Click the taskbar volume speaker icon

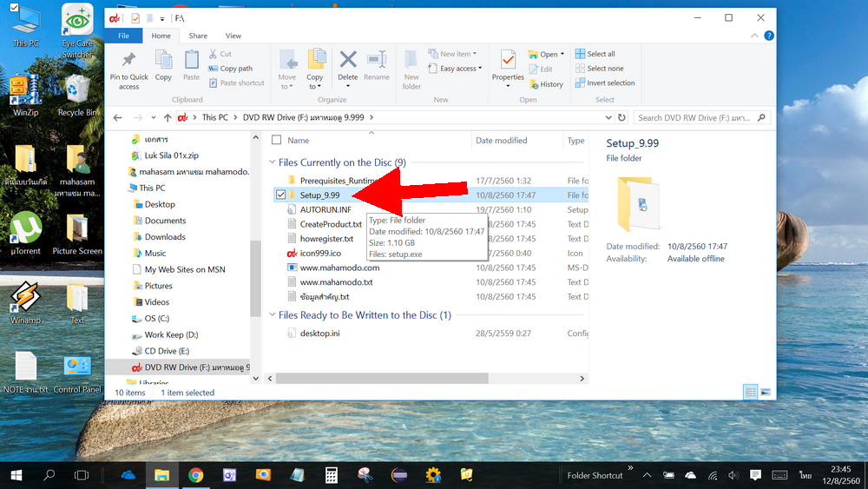[x=733, y=475]
